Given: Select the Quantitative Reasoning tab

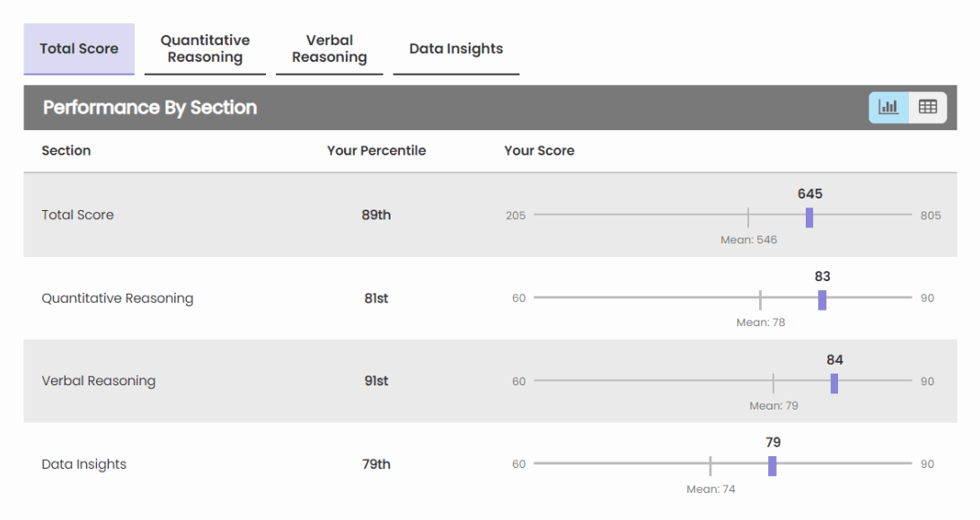Looking at the screenshot, I should pos(206,48).
